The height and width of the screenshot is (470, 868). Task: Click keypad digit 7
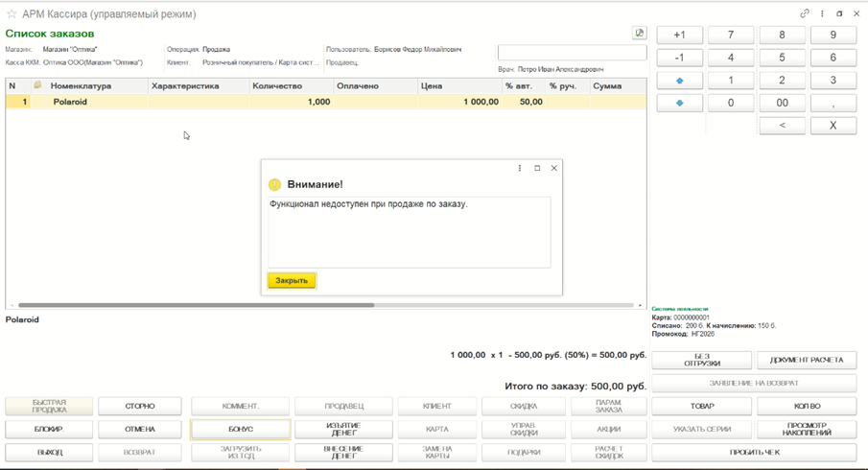point(731,35)
